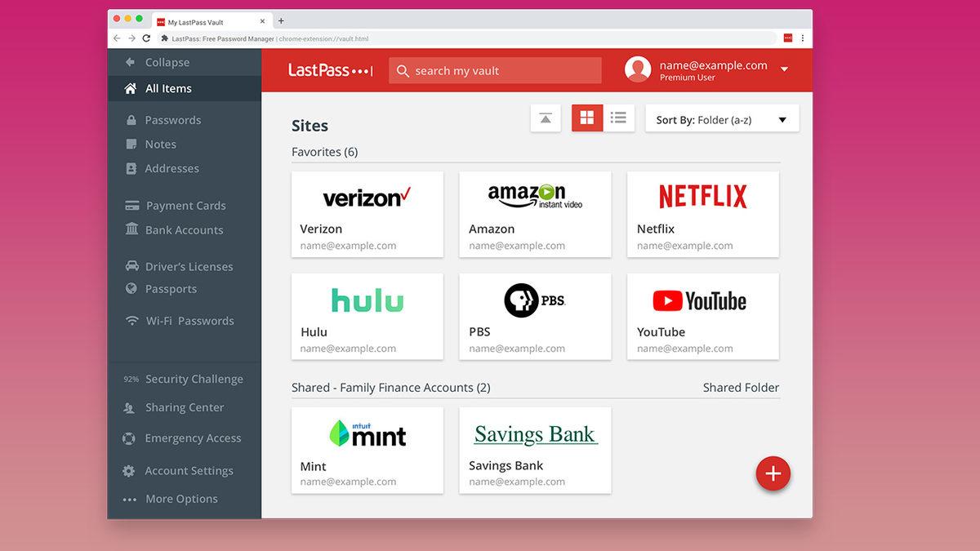Click the Payment Cards icon

click(x=131, y=205)
